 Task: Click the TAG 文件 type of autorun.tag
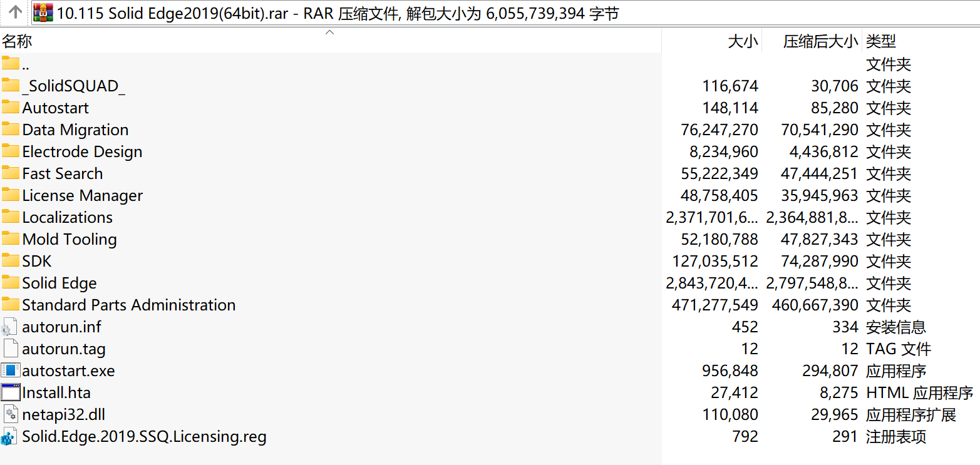(x=899, y=349)
